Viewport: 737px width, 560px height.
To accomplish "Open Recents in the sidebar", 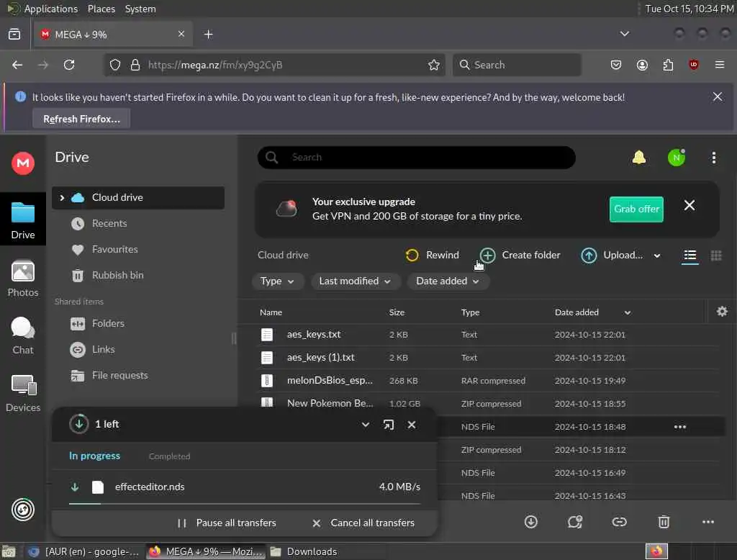I will [x=109, y=224].
